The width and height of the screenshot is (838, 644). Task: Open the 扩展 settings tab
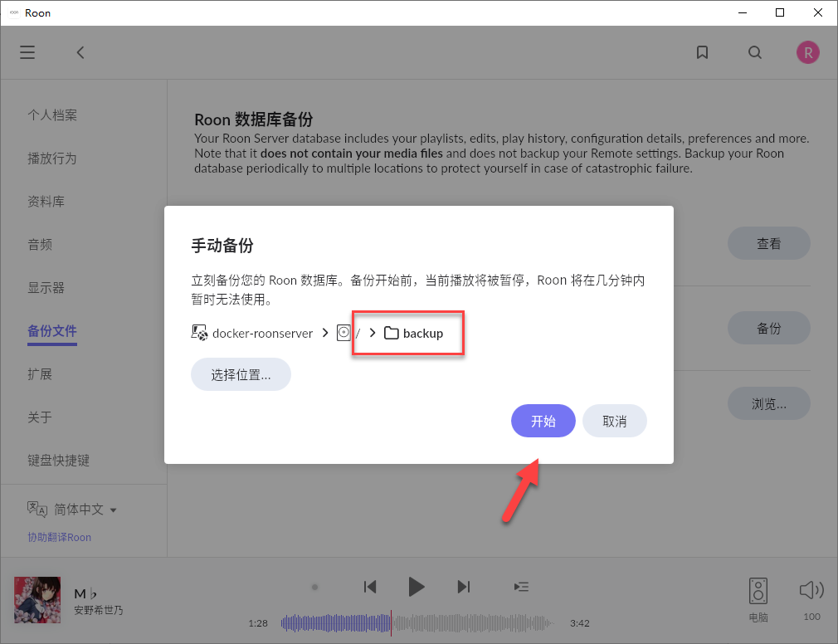tap(40, 374)
